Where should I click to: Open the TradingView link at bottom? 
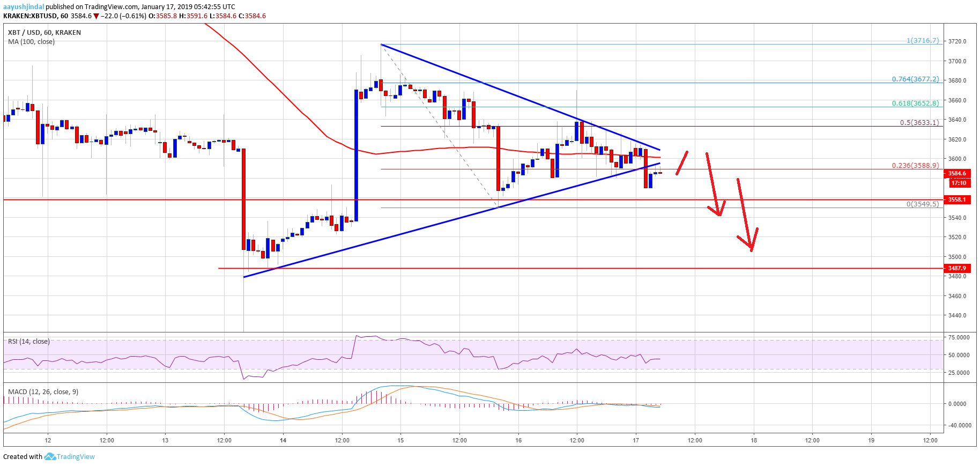click(76, 457)
